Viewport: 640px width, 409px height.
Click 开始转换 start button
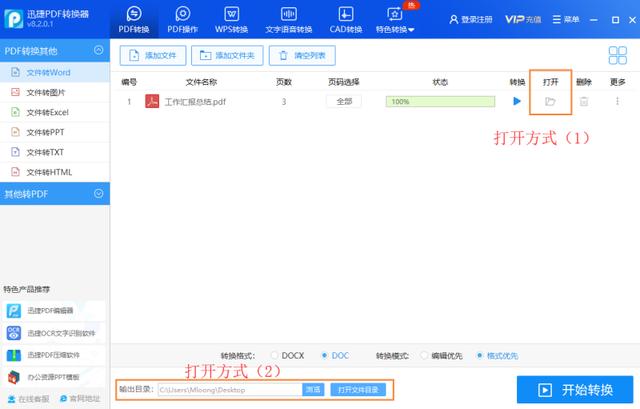coord(575,390)
